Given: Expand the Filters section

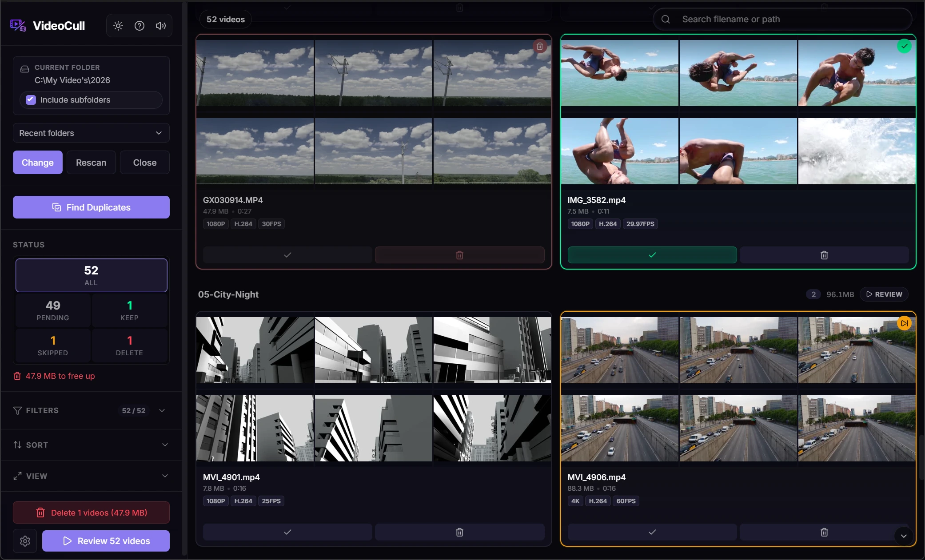Looking at the screenshot, I should [91, 410].
